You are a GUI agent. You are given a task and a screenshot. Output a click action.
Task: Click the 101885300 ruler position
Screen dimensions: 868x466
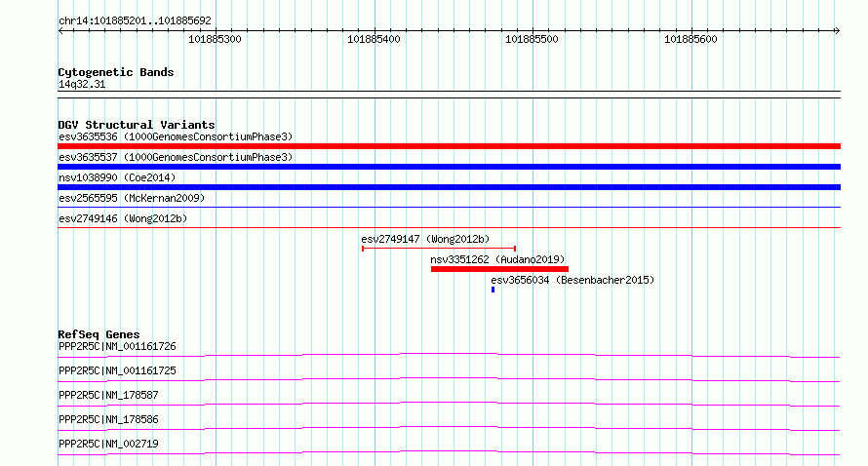[215, 39]
